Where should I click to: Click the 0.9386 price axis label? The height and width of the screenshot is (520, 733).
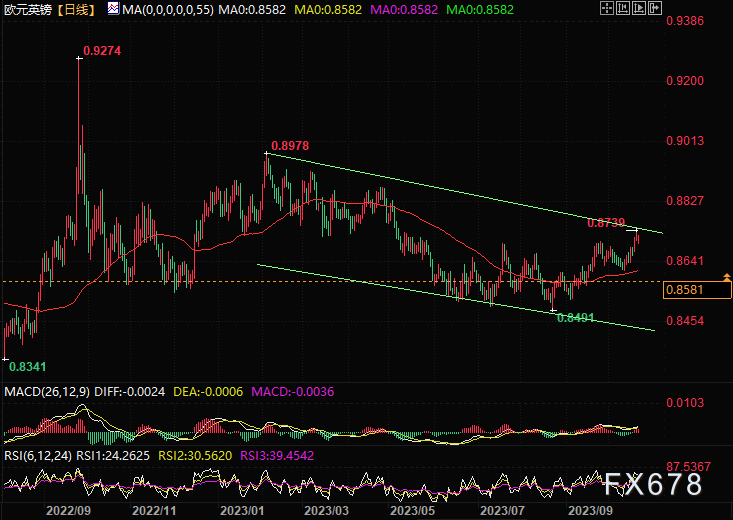(x=685, y=21)
